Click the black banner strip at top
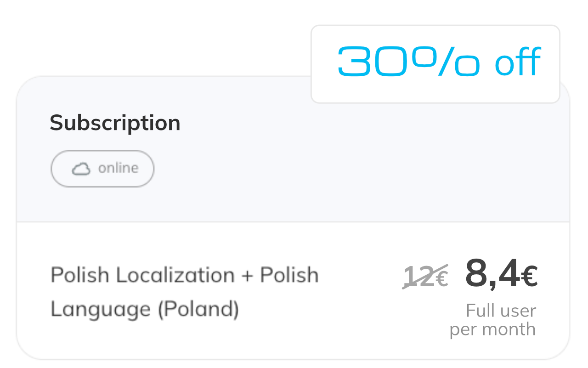This screenshot has height=368, width=588. (138, 28)
